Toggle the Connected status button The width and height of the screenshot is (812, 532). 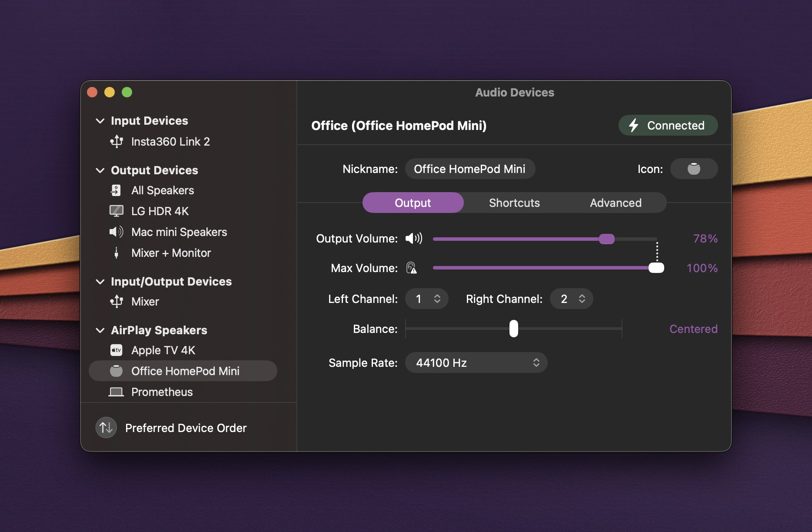pos(668,126)
